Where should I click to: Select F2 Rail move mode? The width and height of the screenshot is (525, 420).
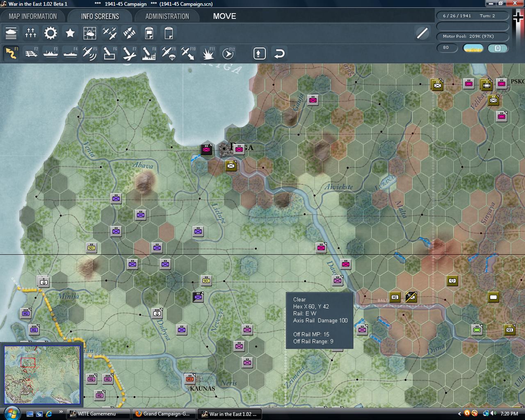point(31,53)
